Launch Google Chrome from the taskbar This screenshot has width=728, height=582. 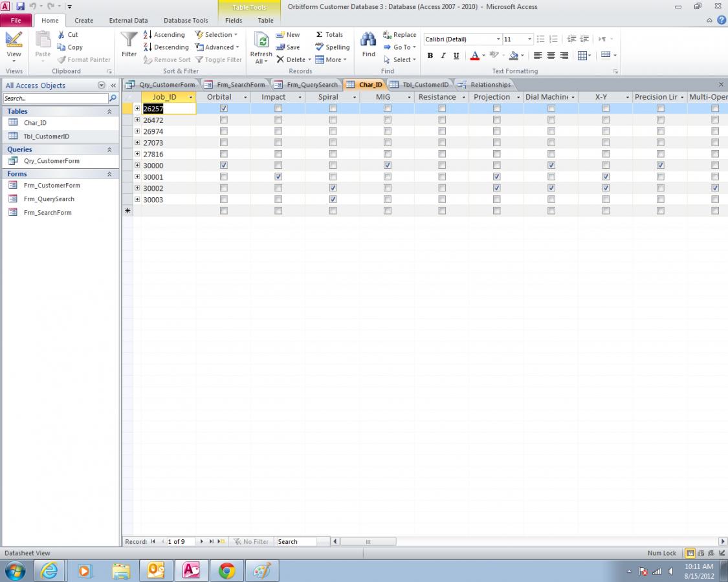226,570
